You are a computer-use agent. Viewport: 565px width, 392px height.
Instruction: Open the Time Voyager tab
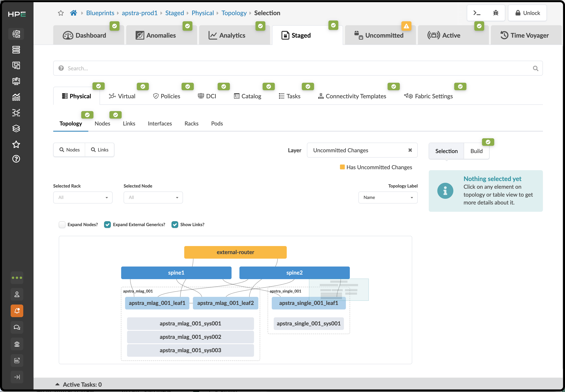point(526,35)
